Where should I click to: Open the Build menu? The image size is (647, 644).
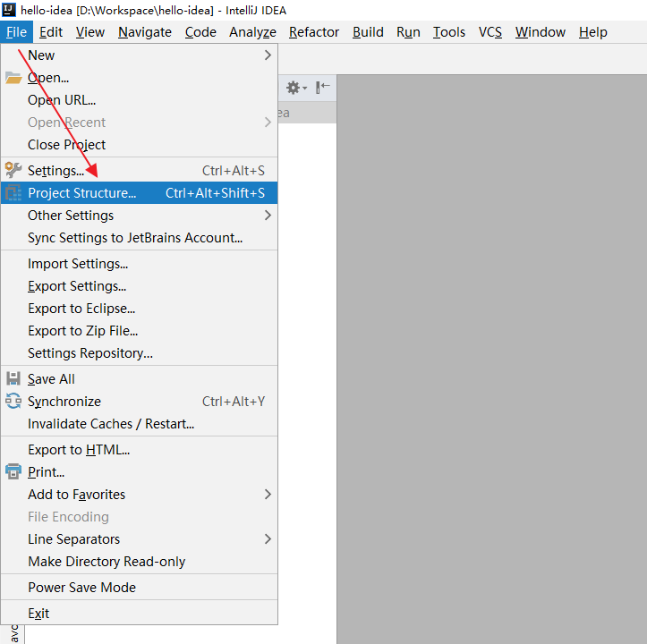click(x=368, y=32)
